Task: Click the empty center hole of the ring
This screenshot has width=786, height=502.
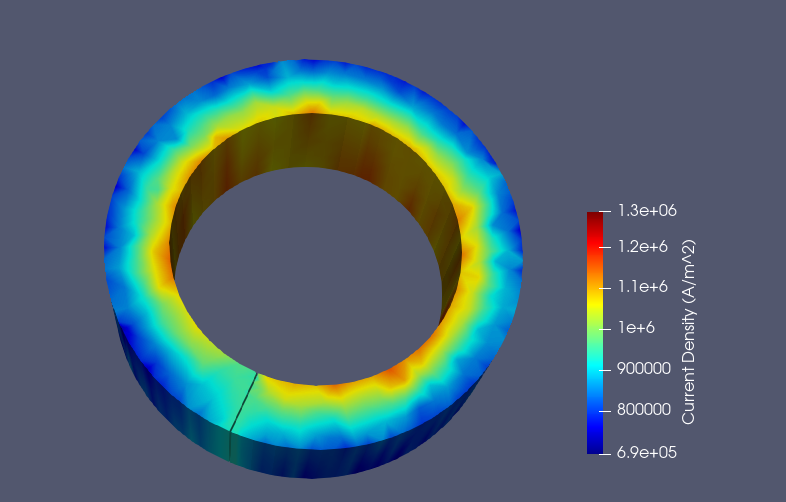Action: tap(310, 280)
